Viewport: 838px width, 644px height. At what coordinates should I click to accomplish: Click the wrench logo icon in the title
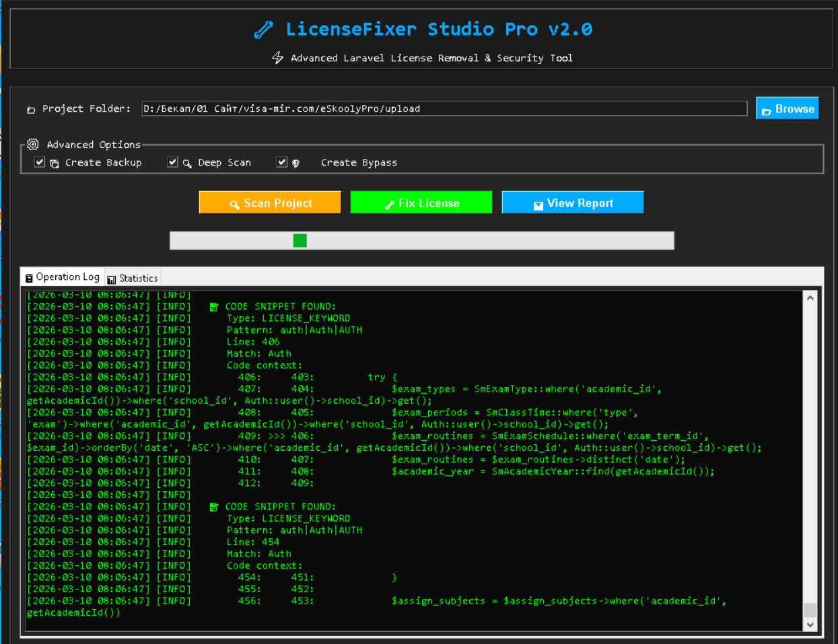pos(263,30)
